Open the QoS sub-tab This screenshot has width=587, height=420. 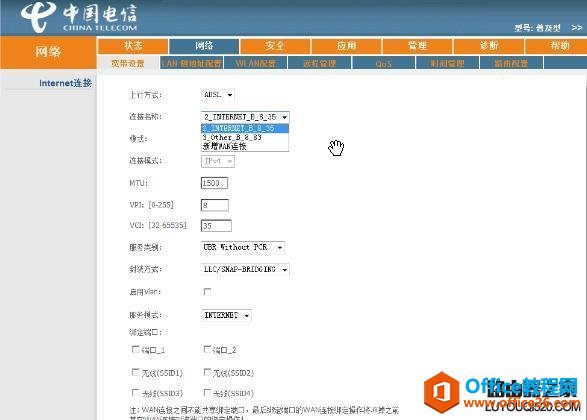click(x=384, y=63)
